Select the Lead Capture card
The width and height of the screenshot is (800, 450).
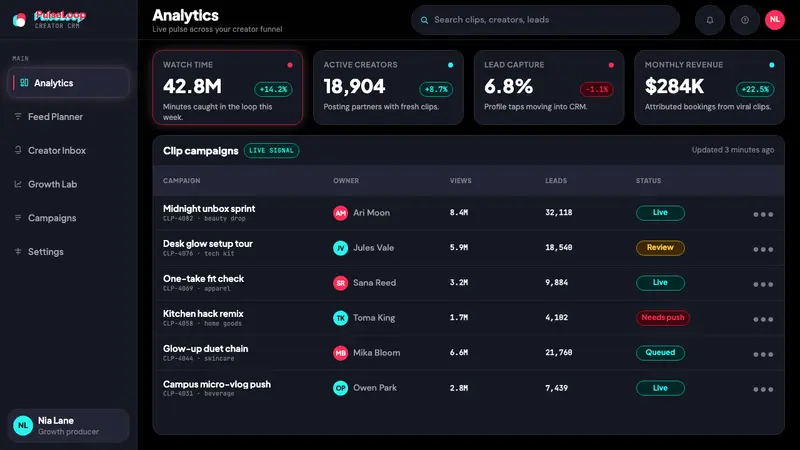pyautogui.click(x=549, y=87)
